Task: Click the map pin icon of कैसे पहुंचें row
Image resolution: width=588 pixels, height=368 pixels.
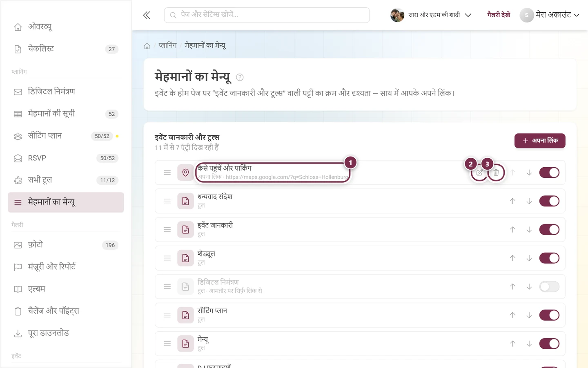Action: [185, 173]
